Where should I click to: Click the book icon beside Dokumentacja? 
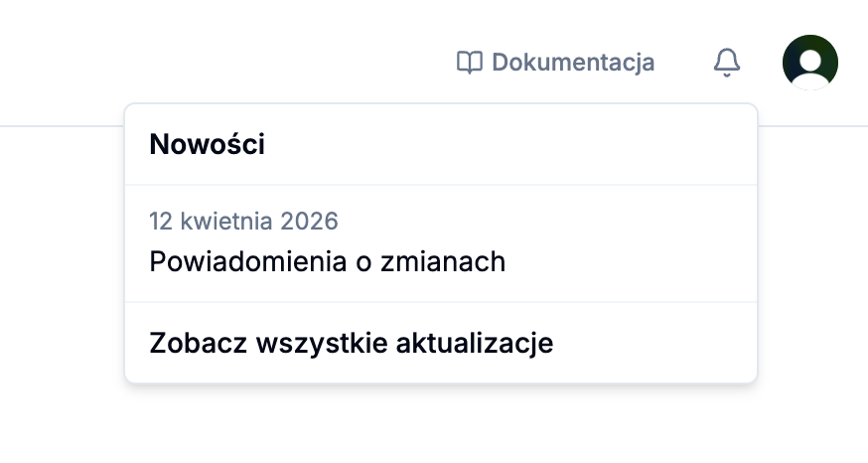point(469,63)
